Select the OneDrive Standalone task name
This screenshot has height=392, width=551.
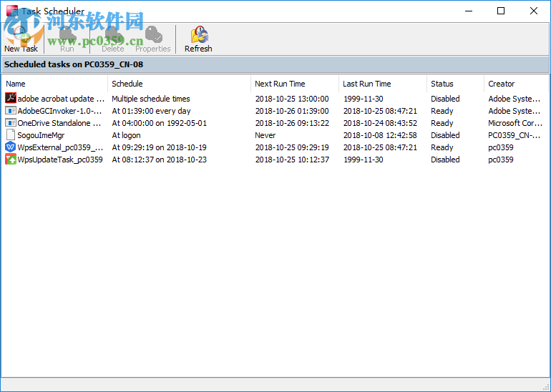pyautogui.click(x=59, y=123)
